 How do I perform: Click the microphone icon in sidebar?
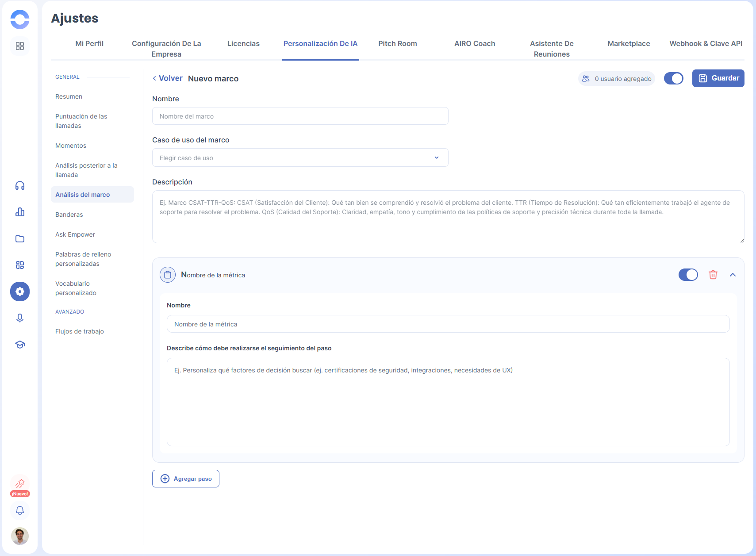[x=20, y=318]
